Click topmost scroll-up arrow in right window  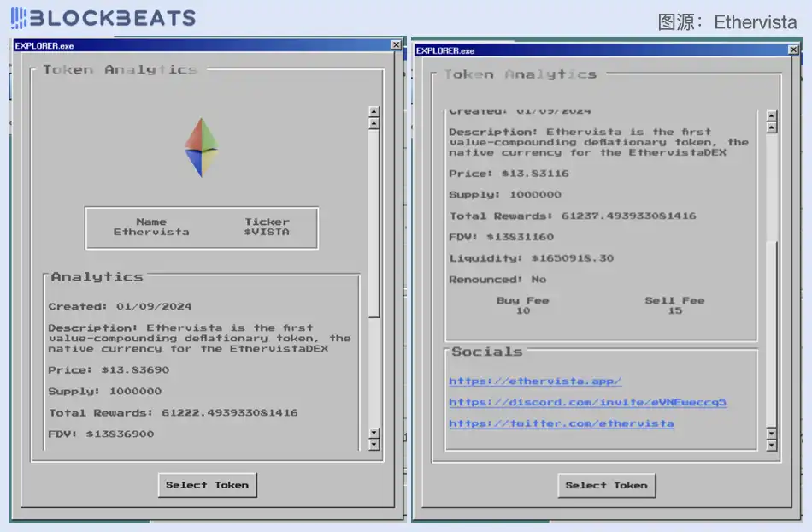click(x=772, y=115)
